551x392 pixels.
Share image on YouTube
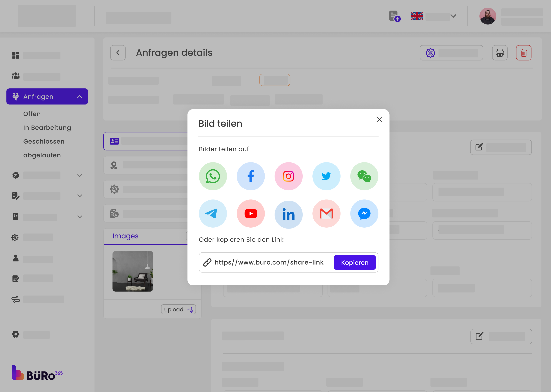251,214
